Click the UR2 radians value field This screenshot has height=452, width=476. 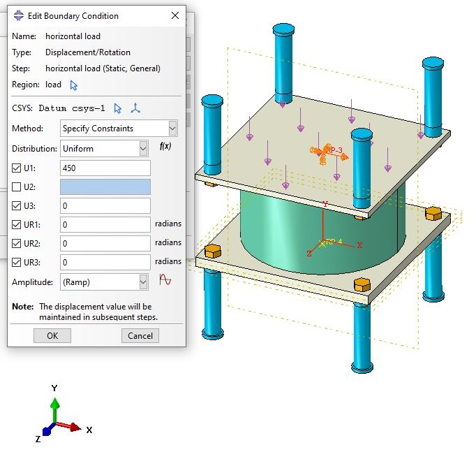tap(105, 243)
